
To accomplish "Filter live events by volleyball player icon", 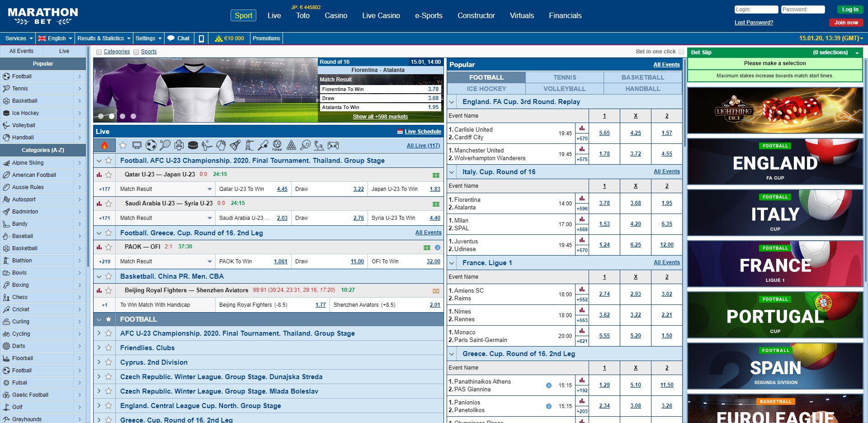I will 207,145.
